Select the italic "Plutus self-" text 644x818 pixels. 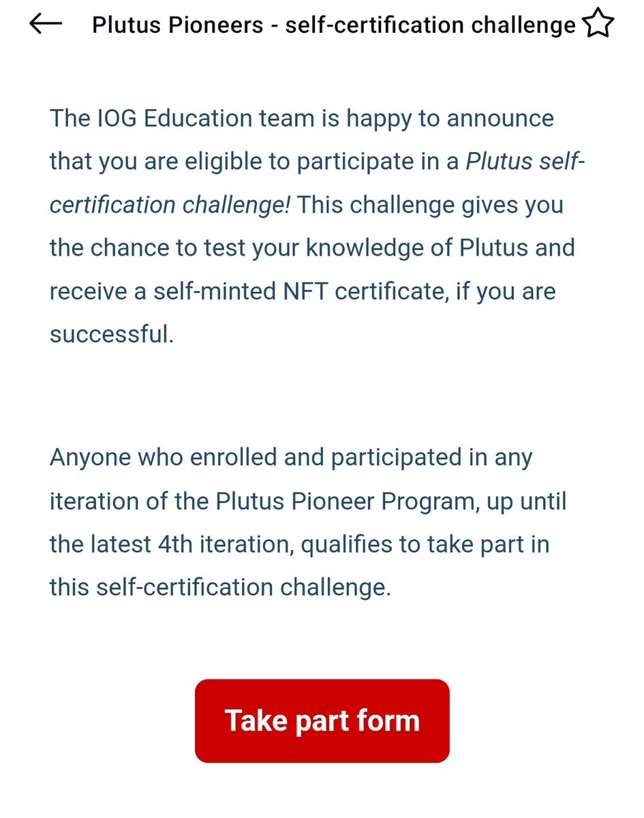tap(525, 162)
